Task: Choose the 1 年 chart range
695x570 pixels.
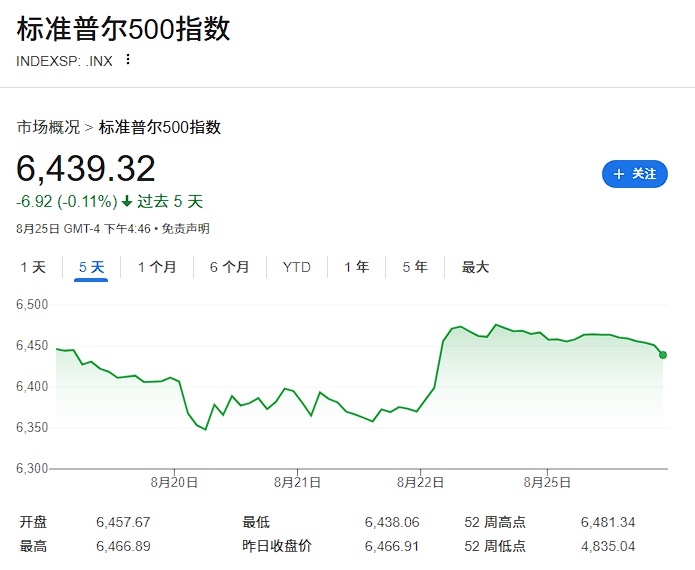Action: (x=356, y=267)
